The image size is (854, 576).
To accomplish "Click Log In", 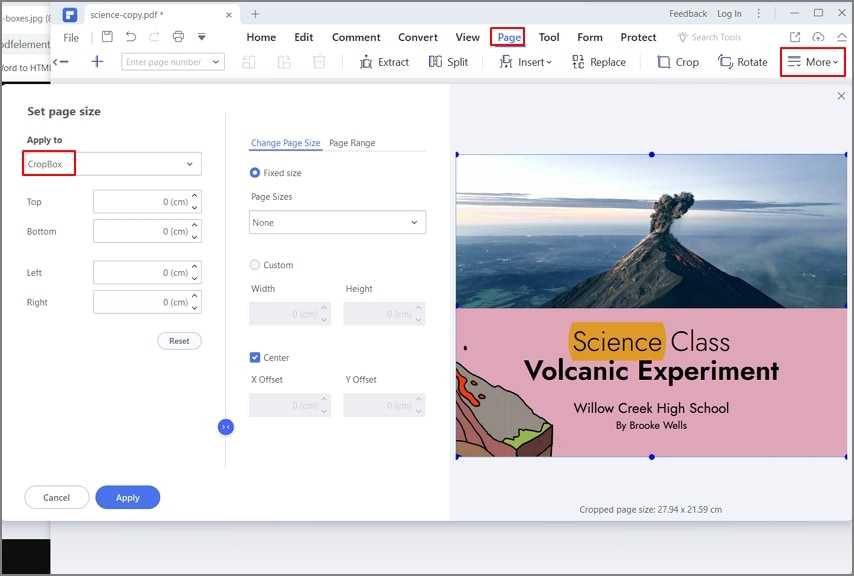I will point(729,14).
